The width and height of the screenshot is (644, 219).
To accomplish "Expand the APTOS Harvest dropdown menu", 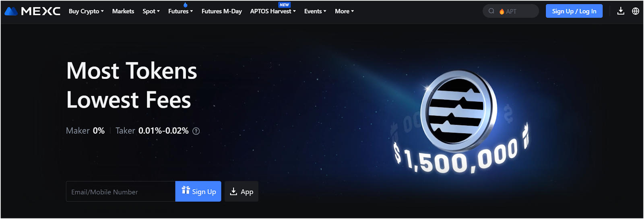I will tap(273, 11).
